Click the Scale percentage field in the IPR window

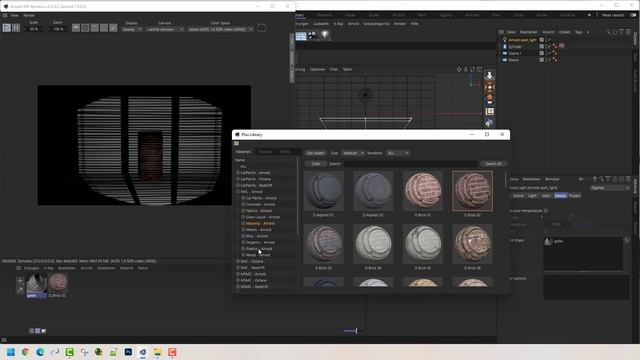(34, 29)
